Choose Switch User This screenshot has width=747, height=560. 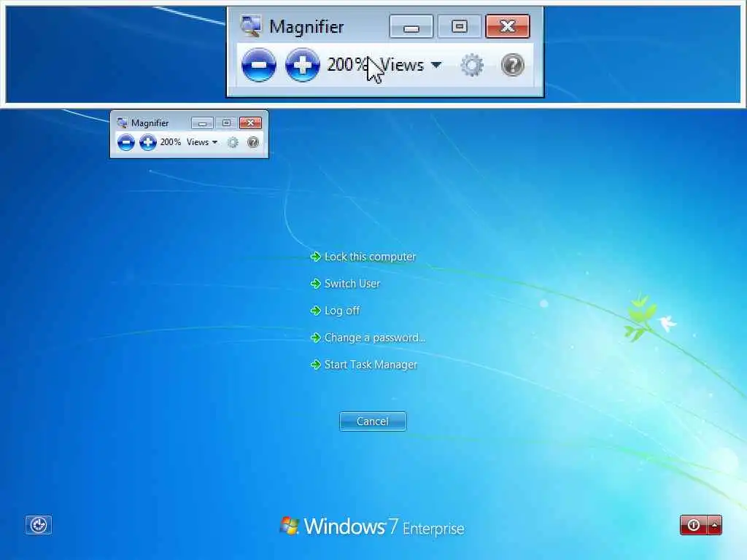(x=352, y=284)
